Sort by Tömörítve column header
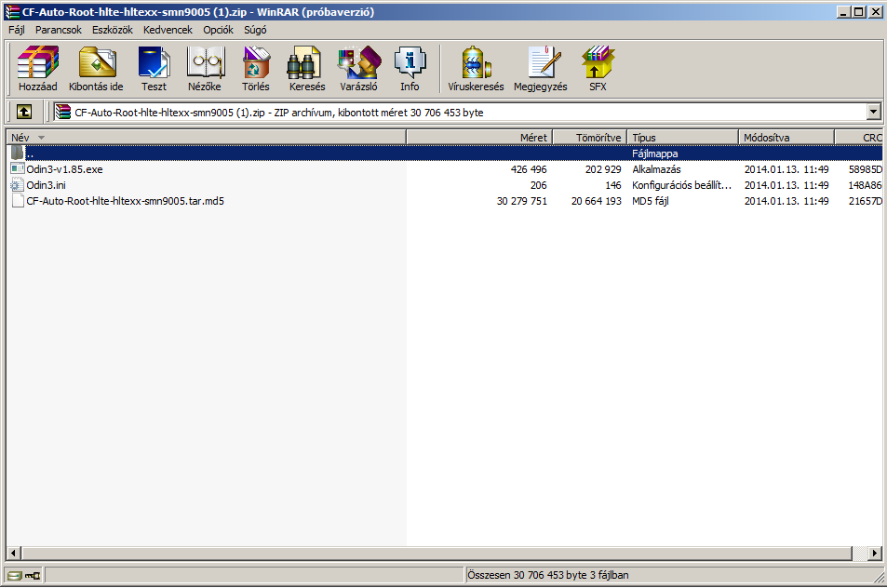The width and height of the screenshot is (887, 588). point(589,138)
